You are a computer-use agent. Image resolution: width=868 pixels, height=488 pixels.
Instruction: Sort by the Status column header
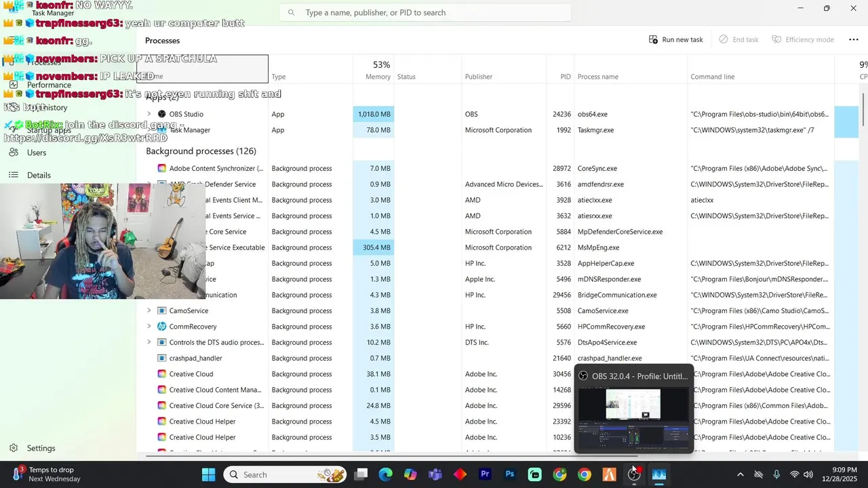click(x=429, y=70)
